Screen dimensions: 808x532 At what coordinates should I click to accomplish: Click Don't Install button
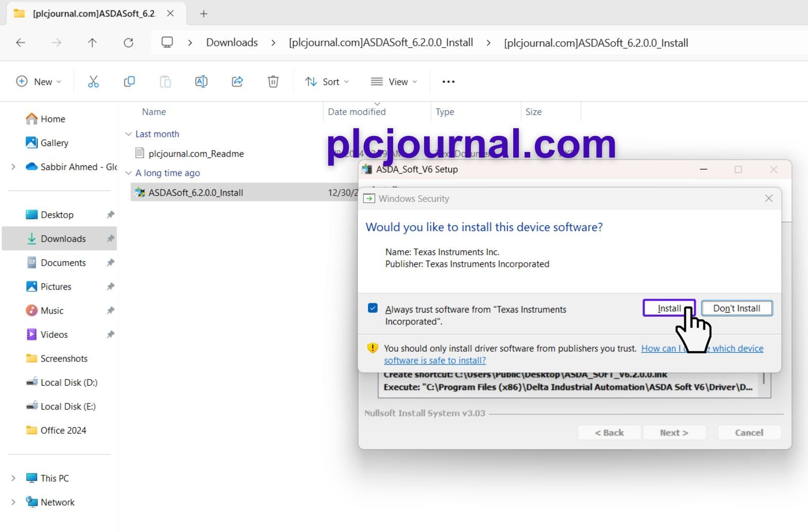tap(737, 308)
